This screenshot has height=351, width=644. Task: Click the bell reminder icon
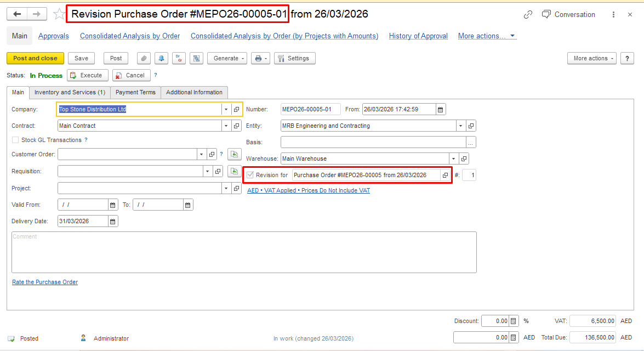[x=161, y=58]
